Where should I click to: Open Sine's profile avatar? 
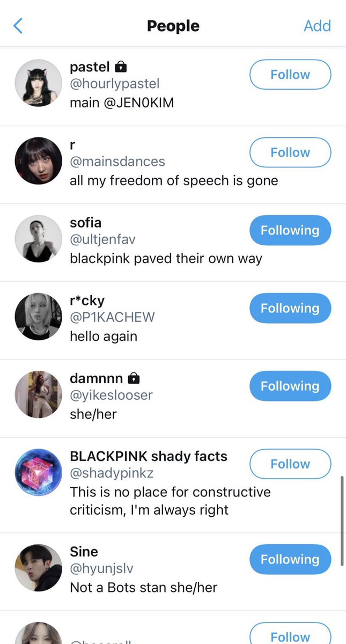click(x=39, y=568)
